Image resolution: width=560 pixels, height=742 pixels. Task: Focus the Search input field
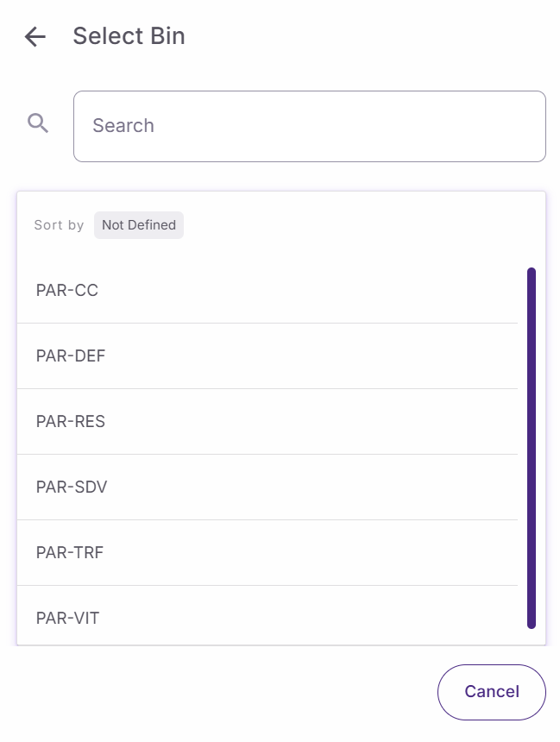(x=309, y=126)
